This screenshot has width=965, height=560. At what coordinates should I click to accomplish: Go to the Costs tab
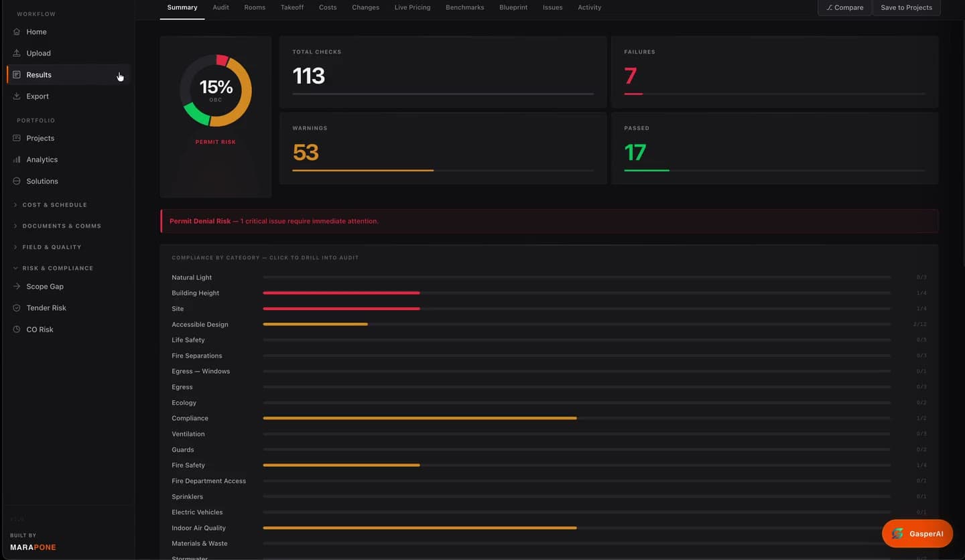(328, 7)
